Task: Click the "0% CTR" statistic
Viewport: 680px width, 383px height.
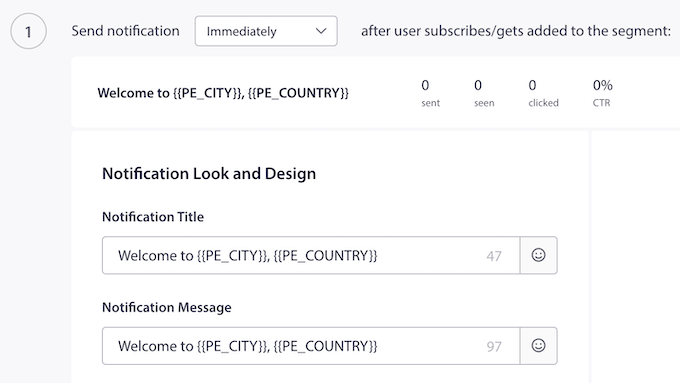Action: (x=602, y=93)
